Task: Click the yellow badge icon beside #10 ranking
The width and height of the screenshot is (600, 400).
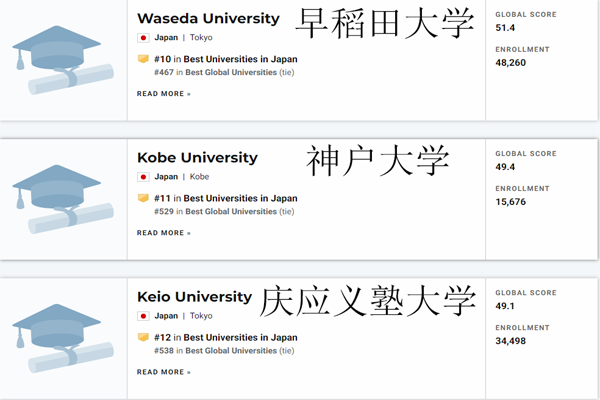Action: click(x=143, y=59)
